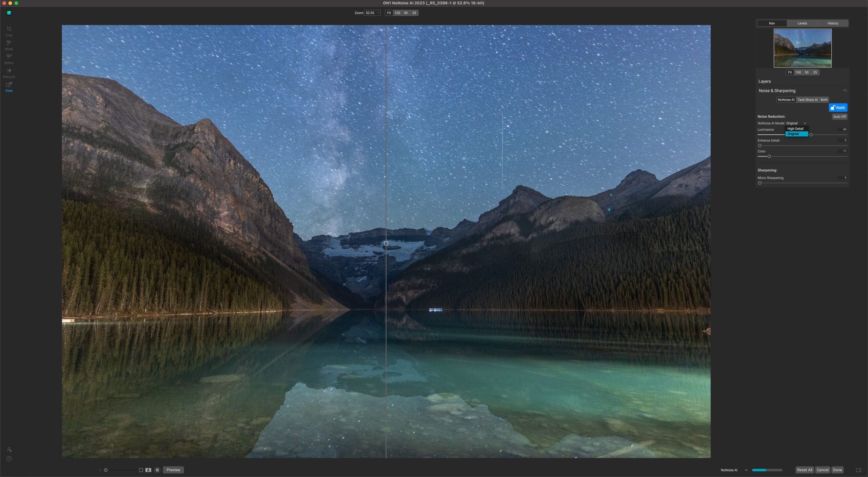The width and height of the screenshot is (868, 477).
Task: Activate the View tool
Action: click(9, 87)
